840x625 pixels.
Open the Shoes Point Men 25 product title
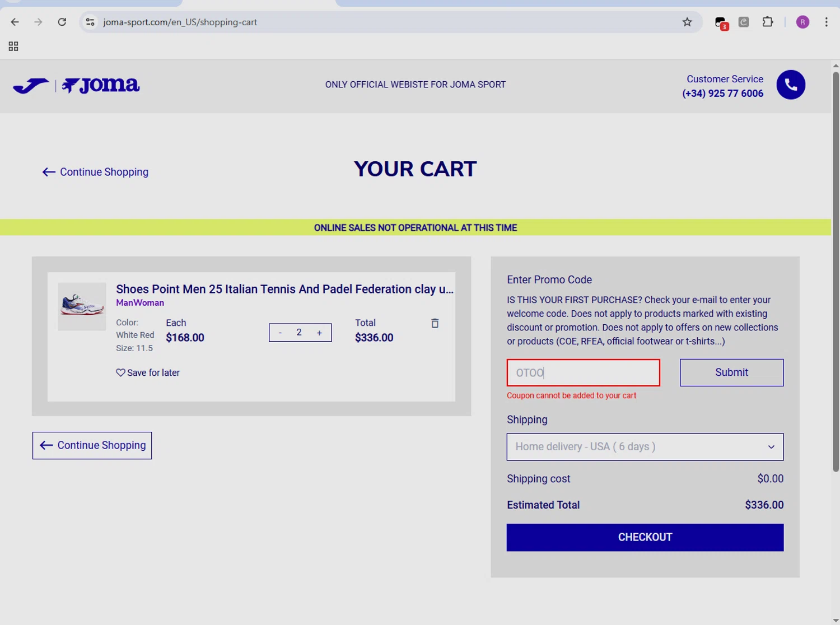tap(284, 289)
